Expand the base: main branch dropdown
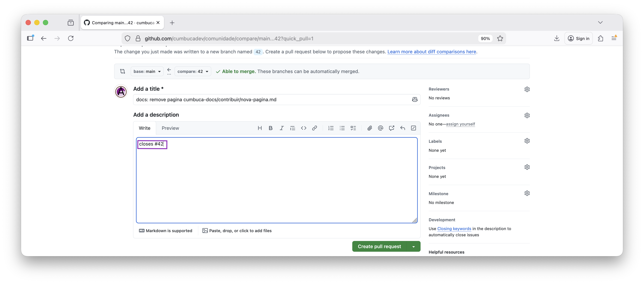The image size is (644, 284). coord(147,71)
